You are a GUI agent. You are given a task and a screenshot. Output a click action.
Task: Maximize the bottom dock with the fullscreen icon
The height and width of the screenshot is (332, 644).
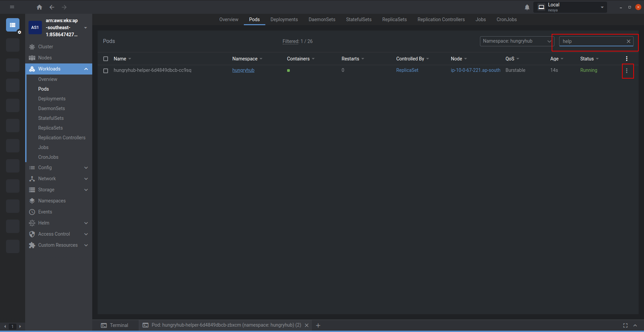click(x=625, y=325)
